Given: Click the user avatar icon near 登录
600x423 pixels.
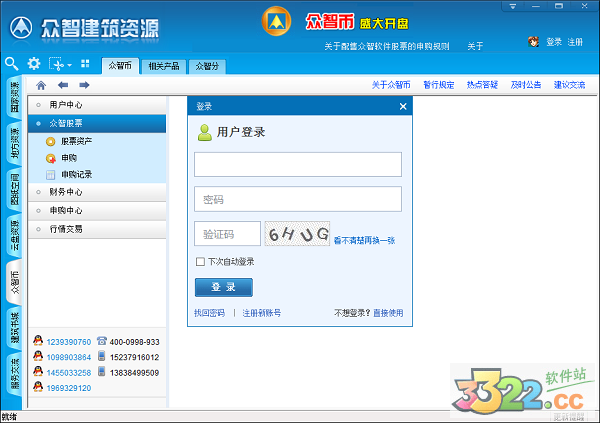Looking at the screenshot, I should [533, 42].
